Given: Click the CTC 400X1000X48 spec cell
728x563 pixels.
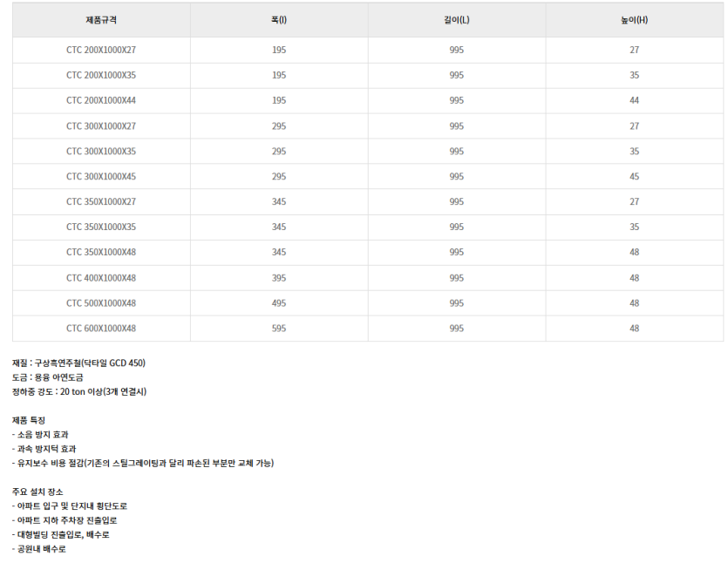Looking at the screenshot, I should (x=101, y=278).
